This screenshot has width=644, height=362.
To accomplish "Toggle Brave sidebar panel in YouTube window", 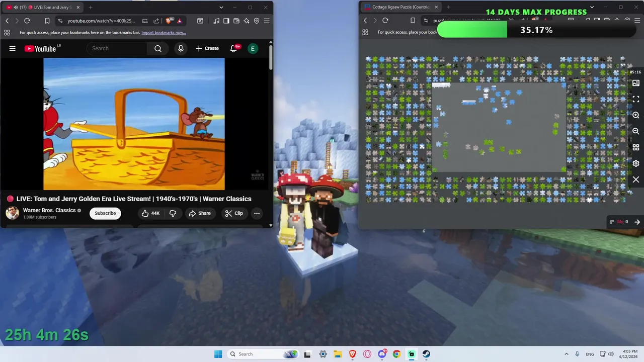I will 226,21.
